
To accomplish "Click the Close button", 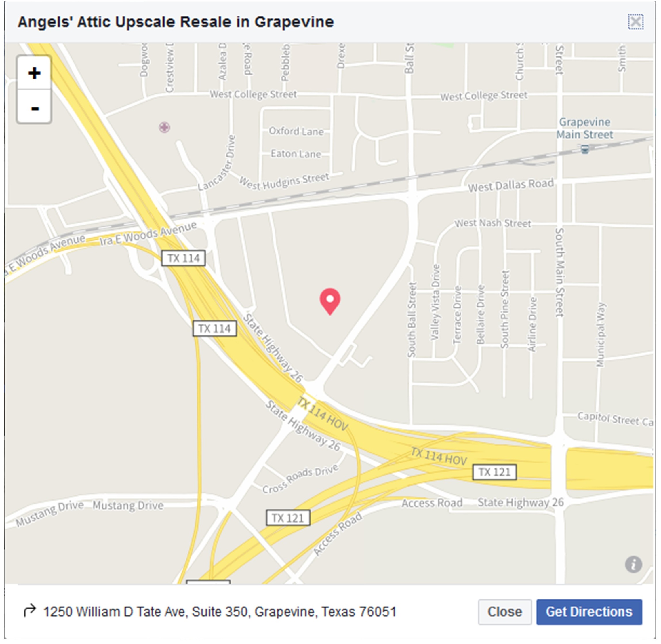I will (504, 612).
